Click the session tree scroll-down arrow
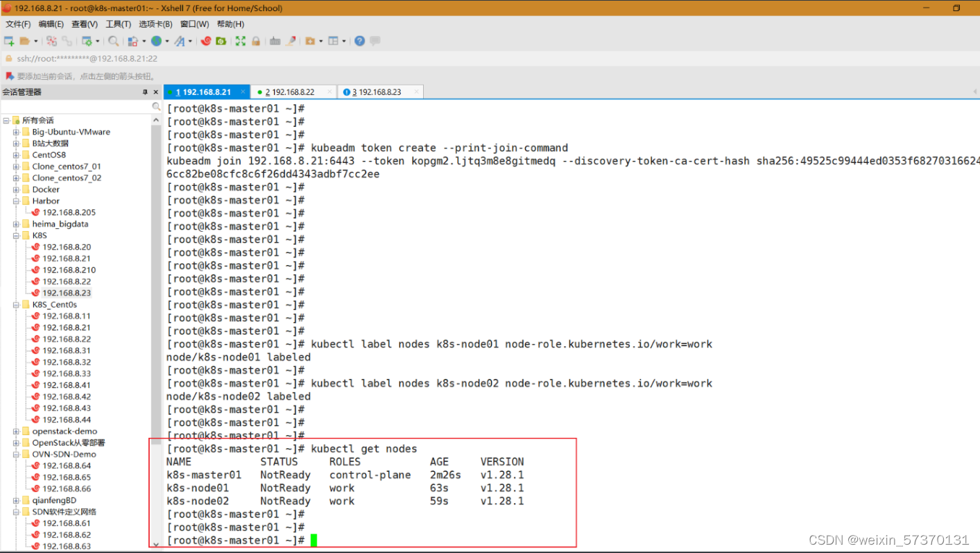The height and width of the screenshot is (553, 980). [156, 545]
